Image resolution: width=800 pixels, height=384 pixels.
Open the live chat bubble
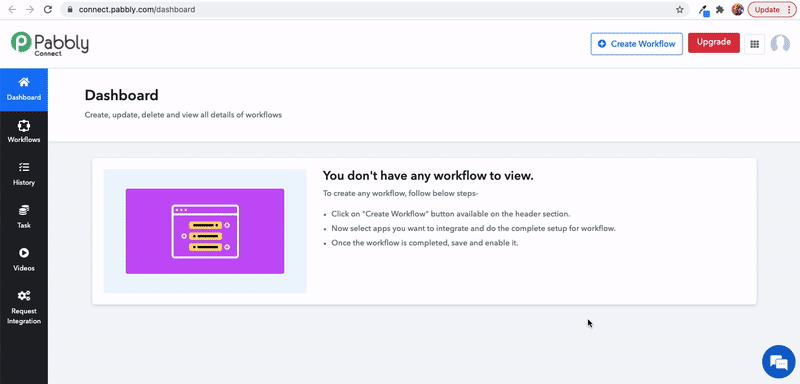tap(779, 362)
